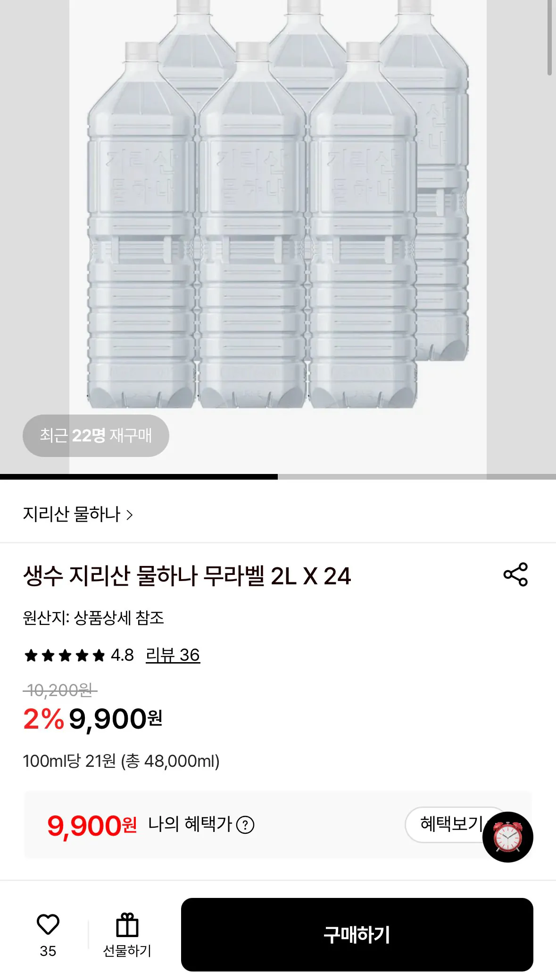This screenshot has width=556, height=980.
Task: Tap the 100ml당 21원 unit price text
Action: pyautogui.click(x=121, y=761)
